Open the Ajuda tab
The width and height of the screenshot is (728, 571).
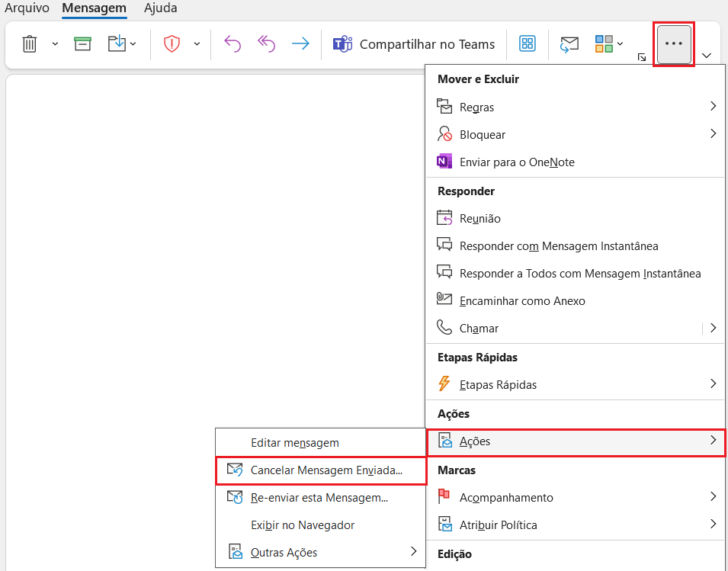[161, 8]
